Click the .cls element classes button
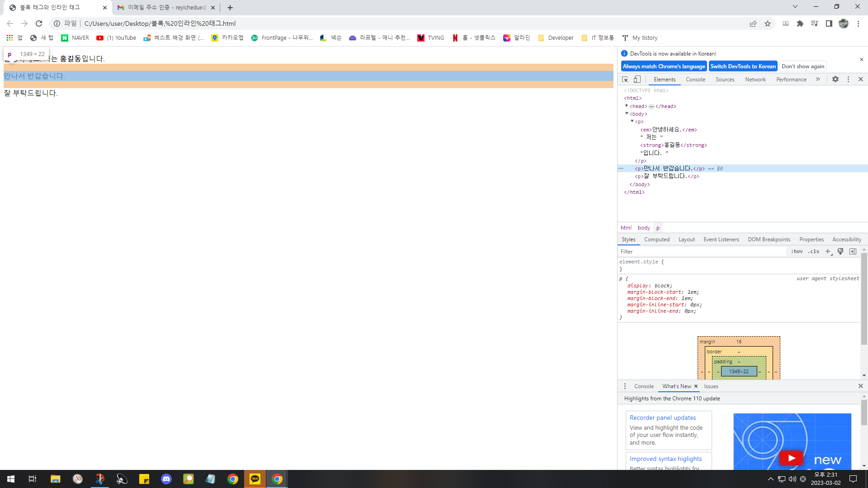 pos(814,252)
